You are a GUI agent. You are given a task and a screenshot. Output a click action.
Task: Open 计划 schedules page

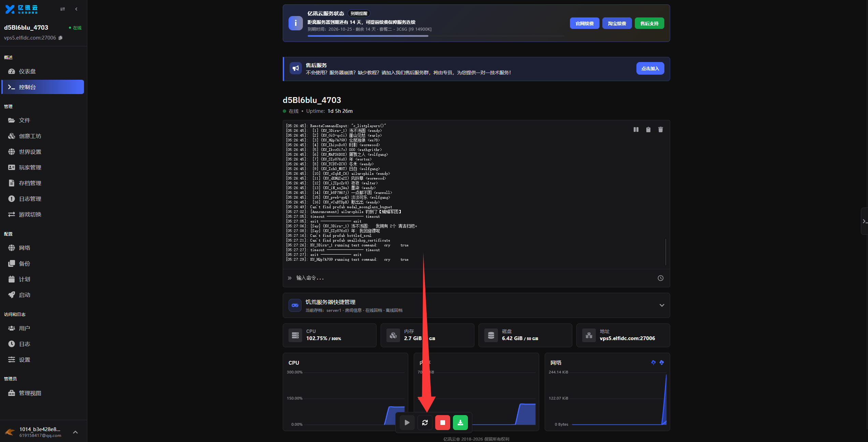(x=43, y=279)
